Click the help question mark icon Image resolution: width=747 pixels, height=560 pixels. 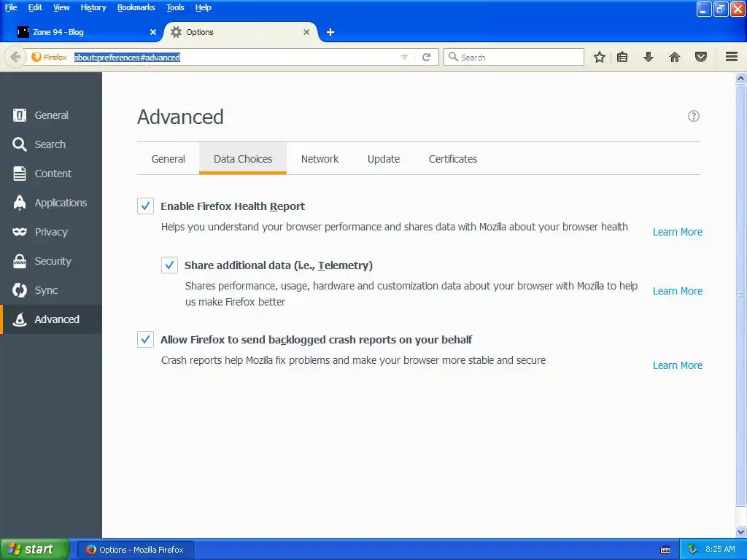[x=693, y=116]
